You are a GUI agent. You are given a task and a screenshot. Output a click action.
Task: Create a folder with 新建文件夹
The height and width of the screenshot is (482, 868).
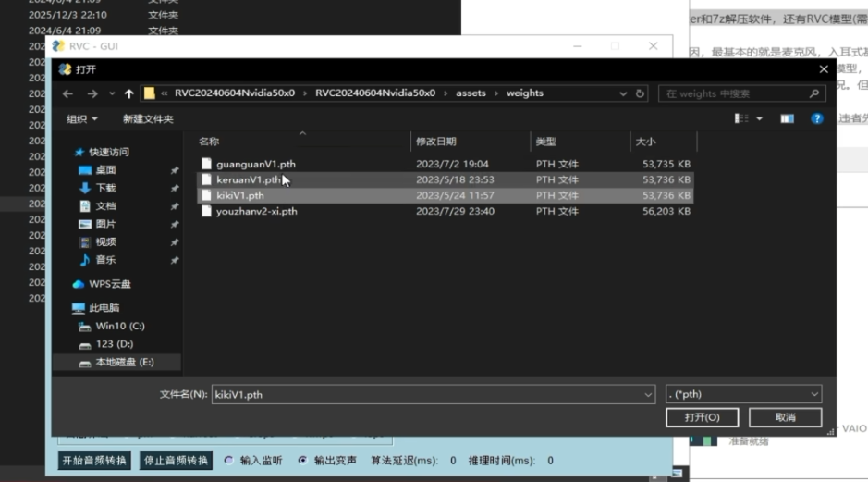click(x=148, y=119)
